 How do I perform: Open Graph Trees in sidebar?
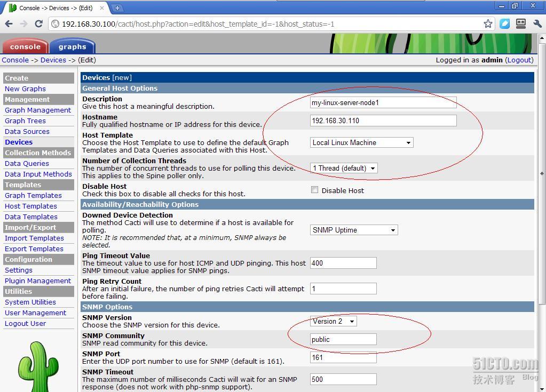point(25,121)
